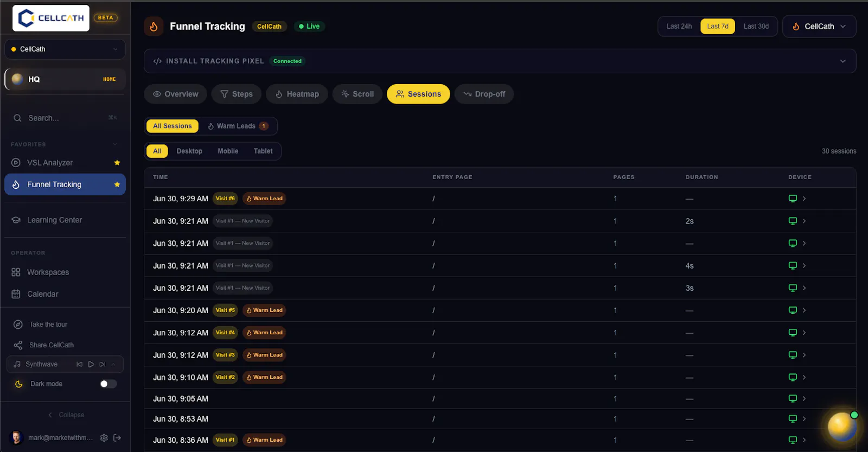868x452 pixels.
Task: Click the user avatar photo
Action: [16, 437]
